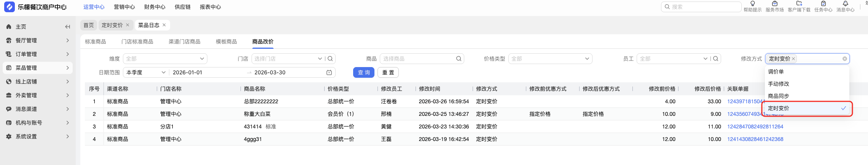The width and height of the screenshot is (868, 165).
Task: Open the 服务市场 icon
Action: (x=774, y=4)
